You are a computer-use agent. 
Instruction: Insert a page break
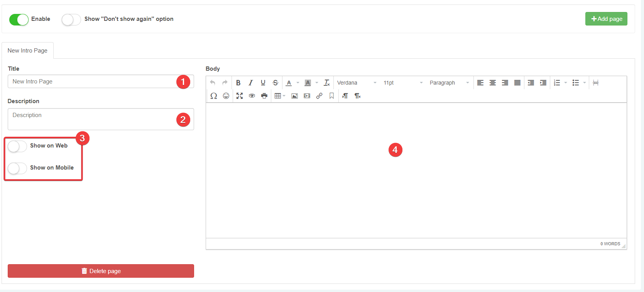[x=596, y=83]
